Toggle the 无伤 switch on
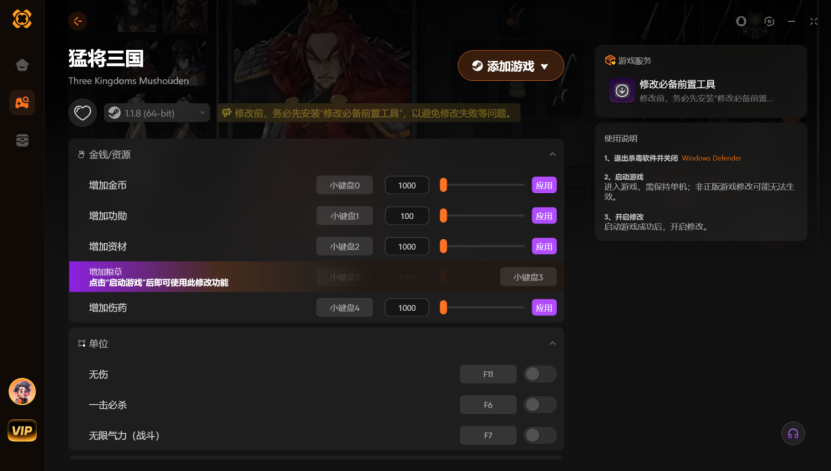This screenshot has width=831, height=471. point(540,374)
